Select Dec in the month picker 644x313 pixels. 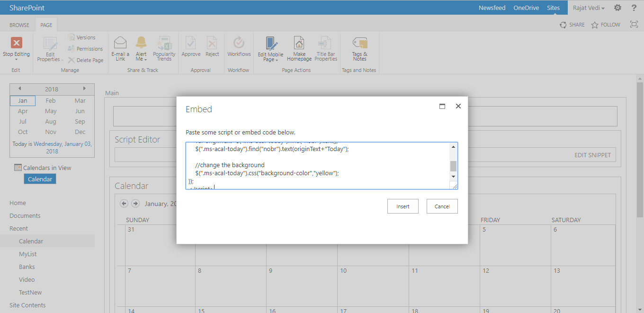coord(80,132)
